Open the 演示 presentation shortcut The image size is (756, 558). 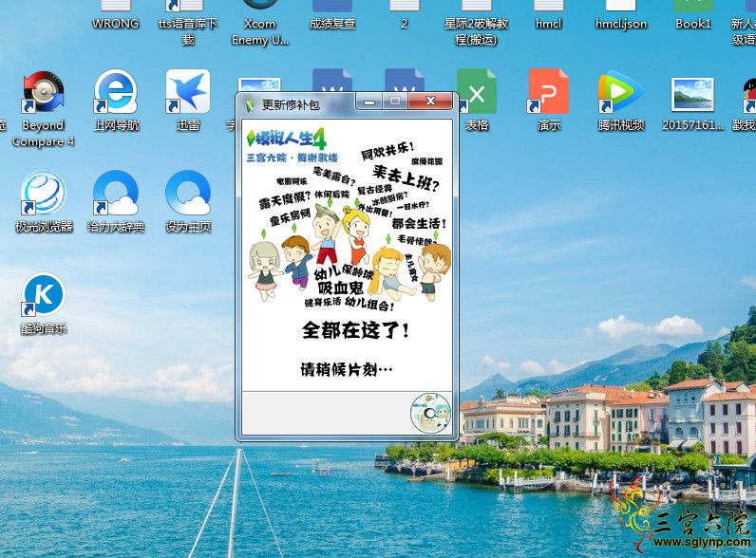(x=549, y=101)
